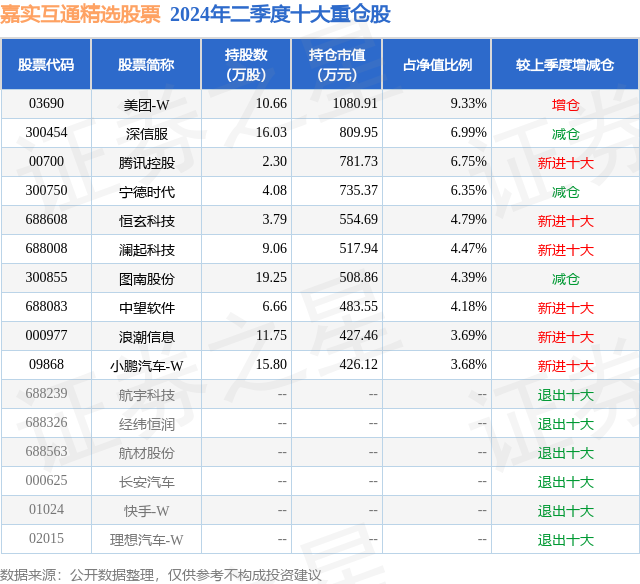The height and width of the screenshot is (584, 640).
Task: Select 中望软件 stock name
Action: click(x=147, y=308)
